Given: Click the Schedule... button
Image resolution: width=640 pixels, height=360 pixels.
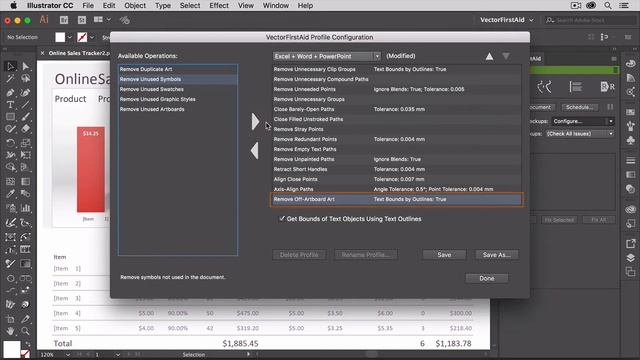Looking at the screenshot, I should click(x=580, y=107).
